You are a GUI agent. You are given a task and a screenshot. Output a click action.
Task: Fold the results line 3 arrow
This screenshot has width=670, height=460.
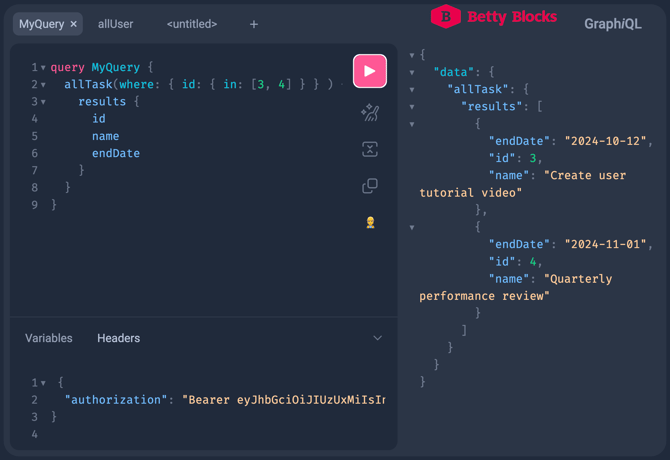tap(43, 102)
